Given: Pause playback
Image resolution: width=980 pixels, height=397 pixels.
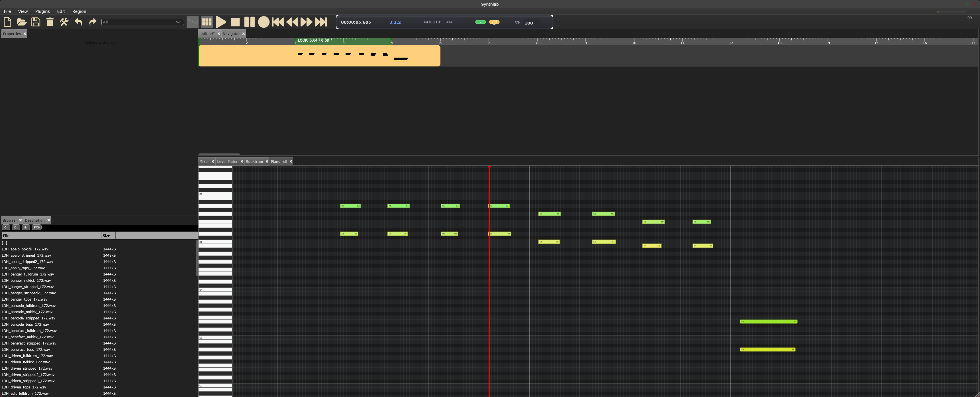Looking at the screenshot, I should pos(249,22).
